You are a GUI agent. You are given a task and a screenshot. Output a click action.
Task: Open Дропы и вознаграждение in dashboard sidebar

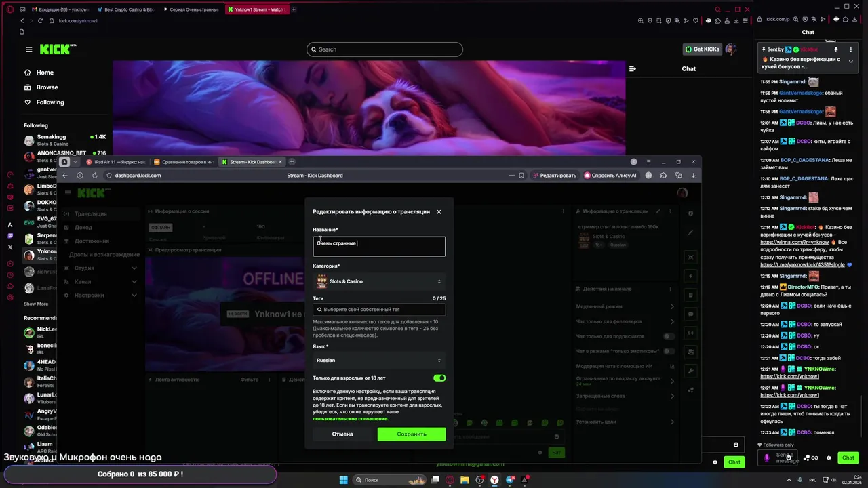104,255
